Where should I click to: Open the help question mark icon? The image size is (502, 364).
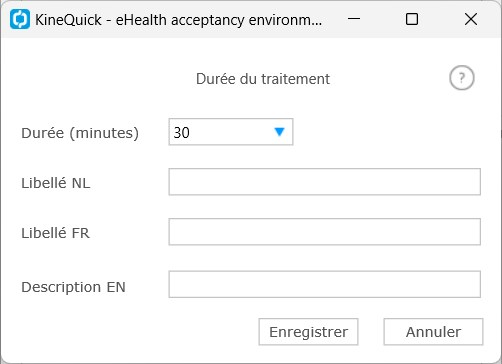(461, 78)
